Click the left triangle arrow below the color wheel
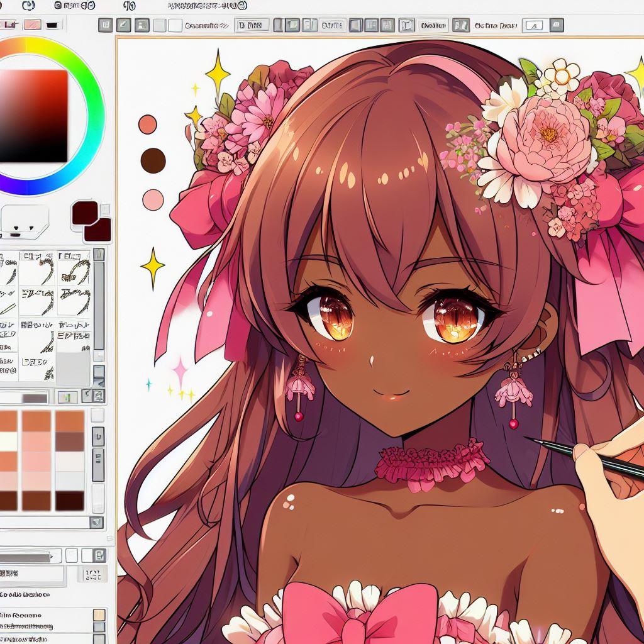644x644 pixels. (14, 226)
